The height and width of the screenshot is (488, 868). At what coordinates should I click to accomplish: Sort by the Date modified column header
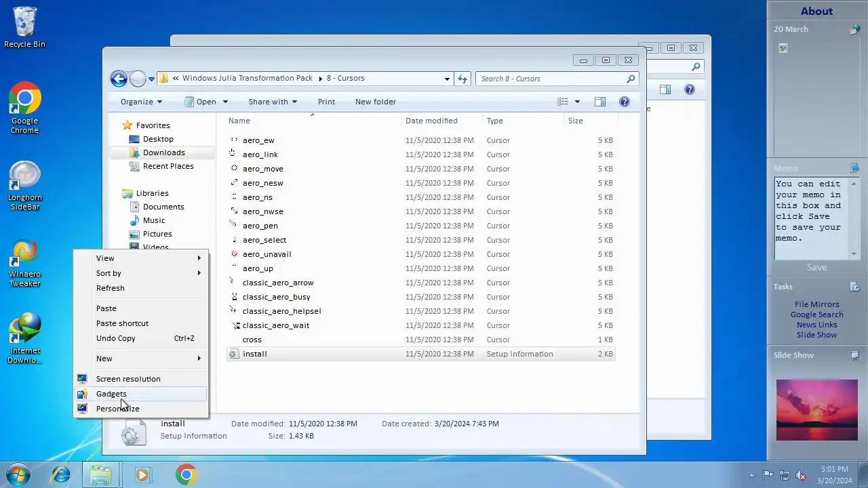(441, 121)
